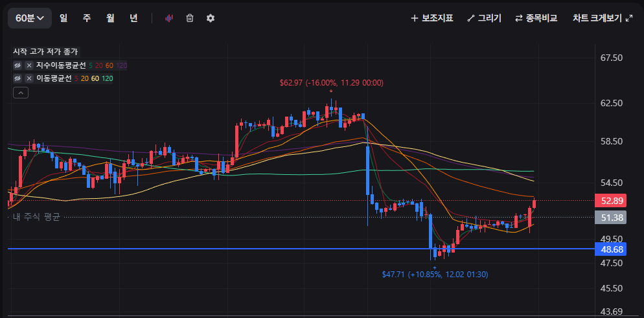
Task: Click the 보조지표 add indicator button
Action: point(432,18)
